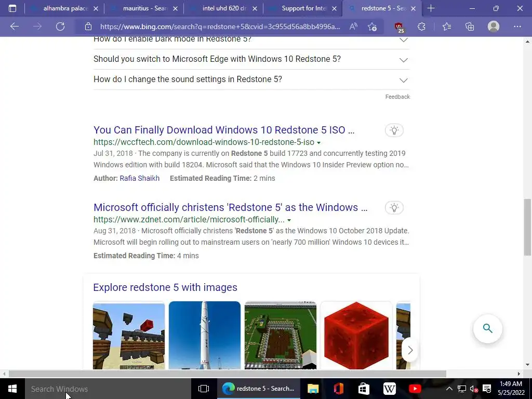Open "Explore redstone 5 with images" heading

(165, 287)
